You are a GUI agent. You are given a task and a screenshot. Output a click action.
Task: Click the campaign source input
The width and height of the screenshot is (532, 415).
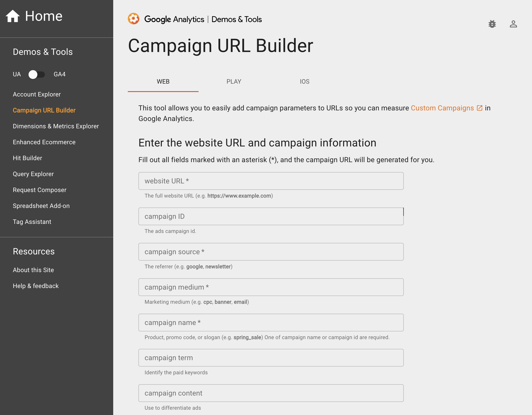click(271, 252)
